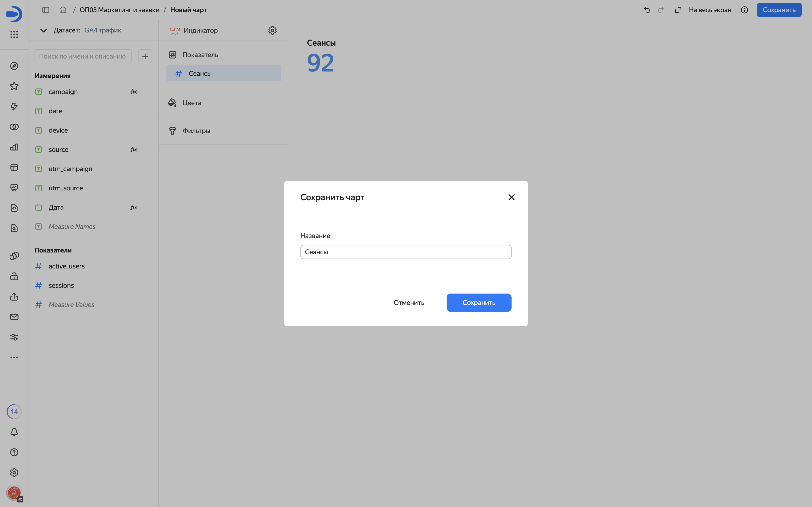Close the Сохранить чарт dialog

point(511,197)
